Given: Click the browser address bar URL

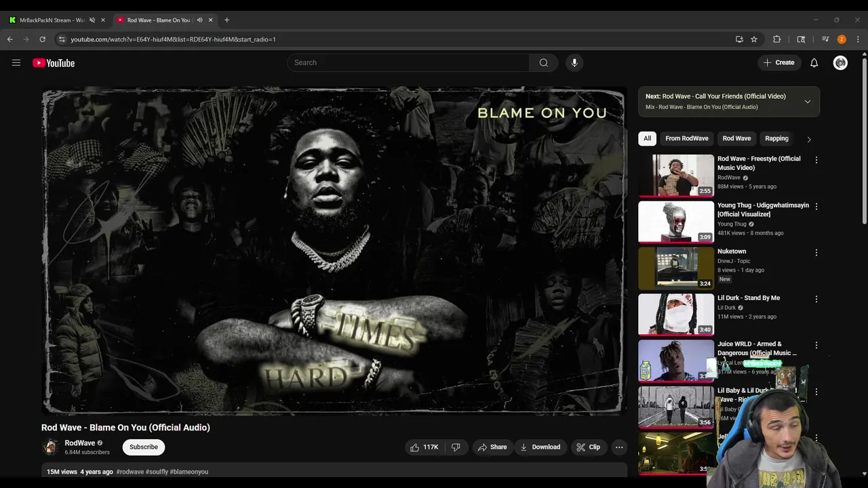Looking at the screenshot, I should pyautogui.click(x=173, y=39).
